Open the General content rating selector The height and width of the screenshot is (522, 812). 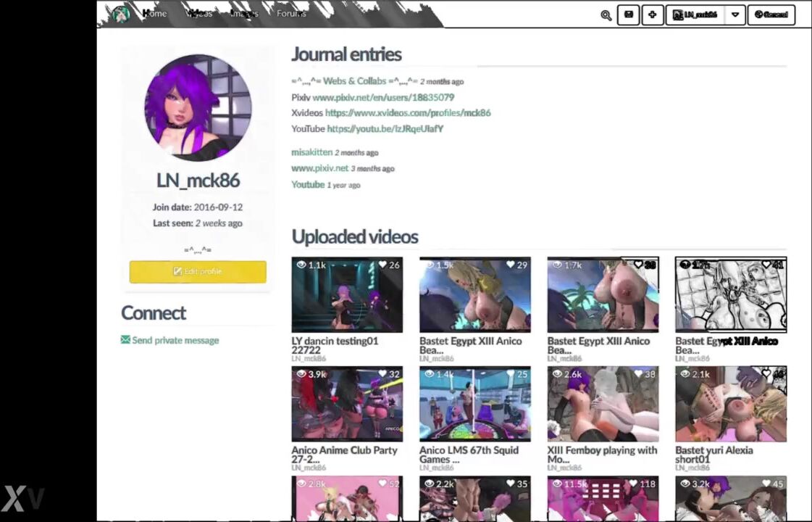pos(771,14)
